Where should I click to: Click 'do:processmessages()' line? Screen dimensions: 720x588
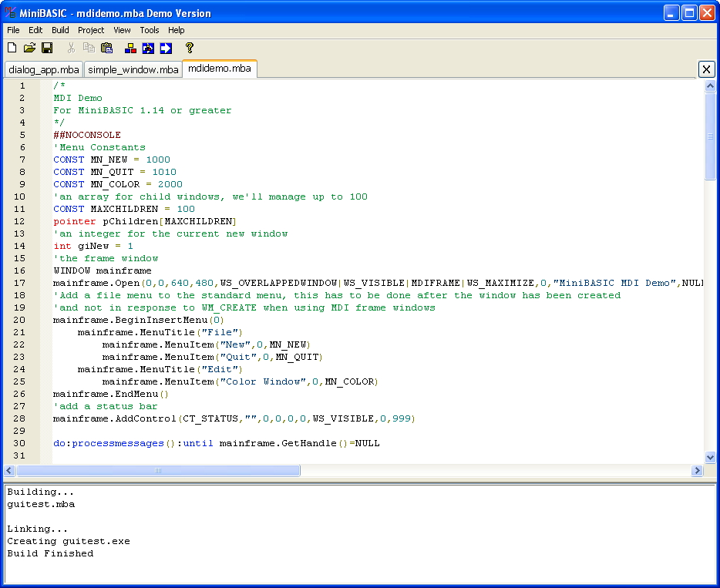pos(217,443)
